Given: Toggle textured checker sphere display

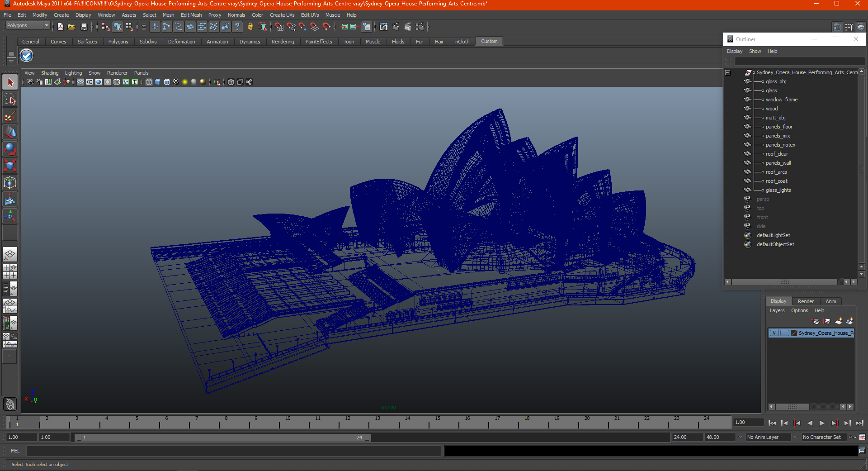Looking at the screenshot, I should 176,82.
